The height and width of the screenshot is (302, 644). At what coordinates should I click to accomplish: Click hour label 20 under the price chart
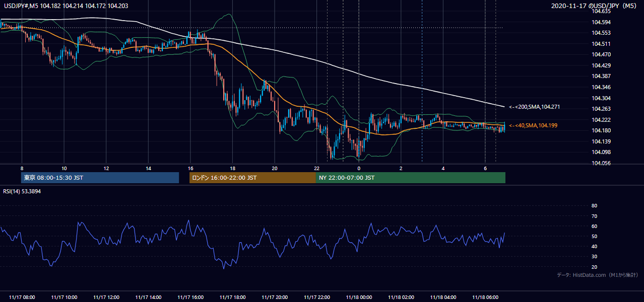point(275,168)
